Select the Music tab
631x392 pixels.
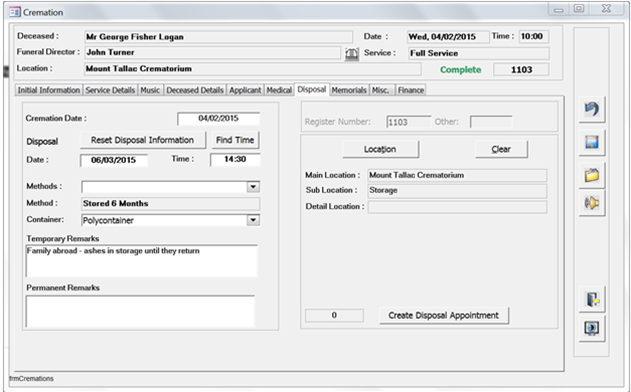tap(150, 90)
